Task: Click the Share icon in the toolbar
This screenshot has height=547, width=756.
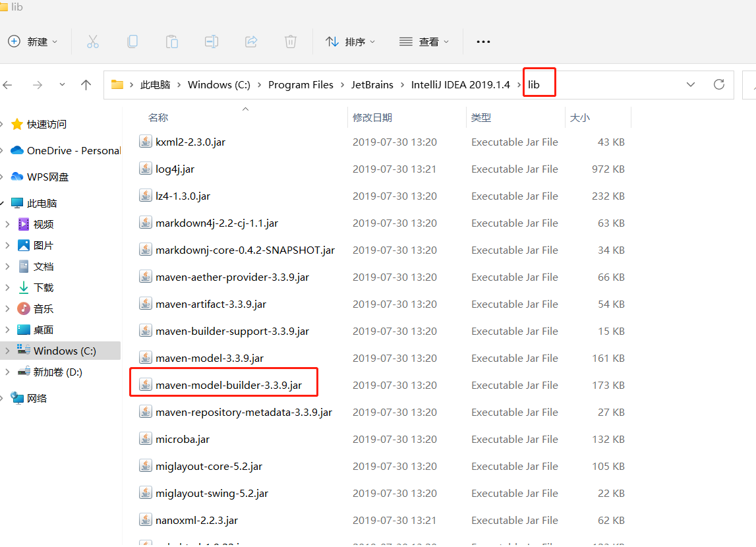Action: [250, 41]
